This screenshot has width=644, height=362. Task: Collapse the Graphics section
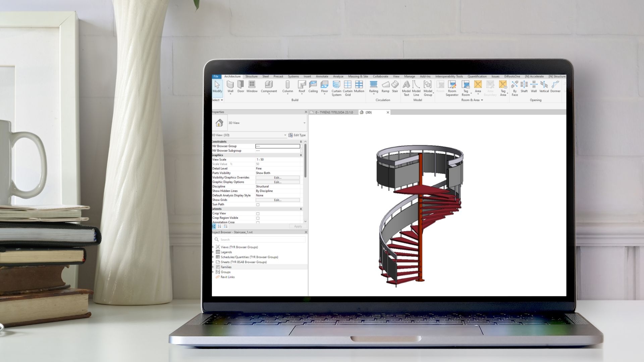(x=301, y=155)
